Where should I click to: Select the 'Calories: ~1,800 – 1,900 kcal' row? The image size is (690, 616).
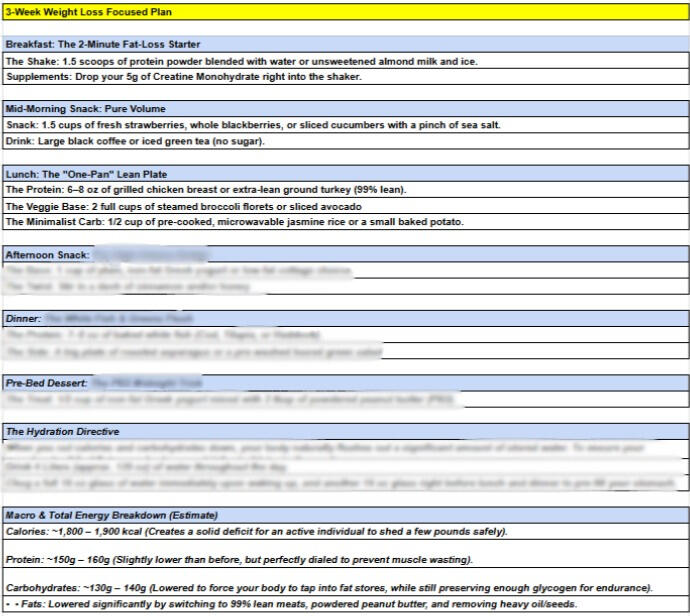click(345, 532)
